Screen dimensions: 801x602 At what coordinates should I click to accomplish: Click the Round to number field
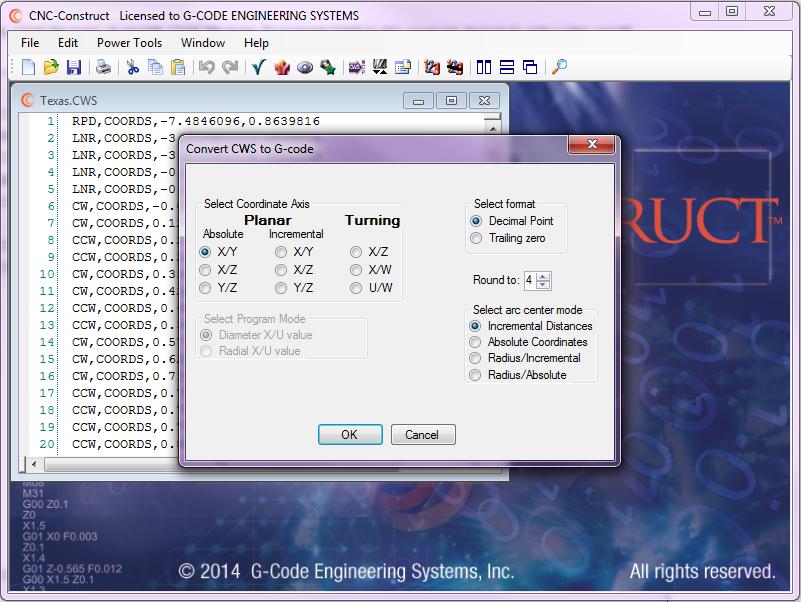pyautogui.click(x=531, y=281)
